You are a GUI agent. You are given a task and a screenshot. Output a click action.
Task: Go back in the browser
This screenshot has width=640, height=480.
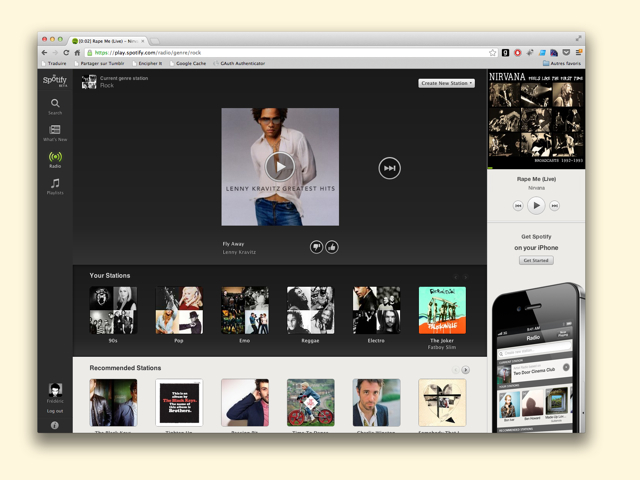click(x=44, y=53)
